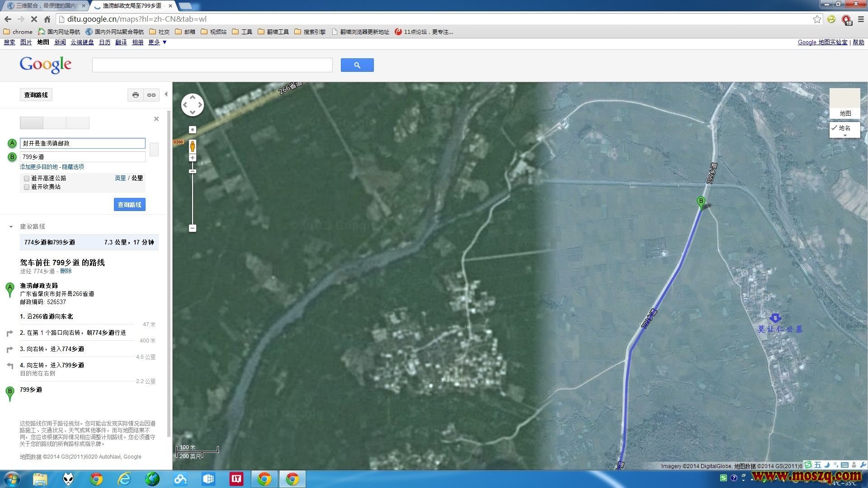Viewport: 868px width, 488px height.
Task: Enable the avoid highways checkbox
Action: coord(27,178)
